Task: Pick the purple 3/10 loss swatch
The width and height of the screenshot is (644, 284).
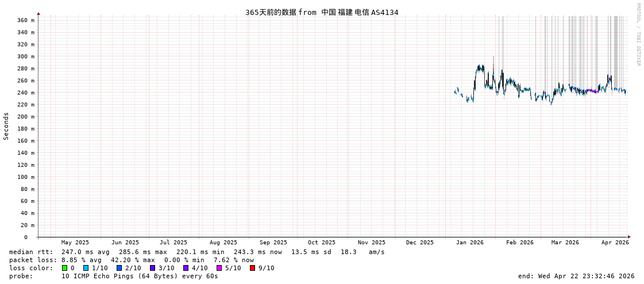Action: click(x=153, y=268)
